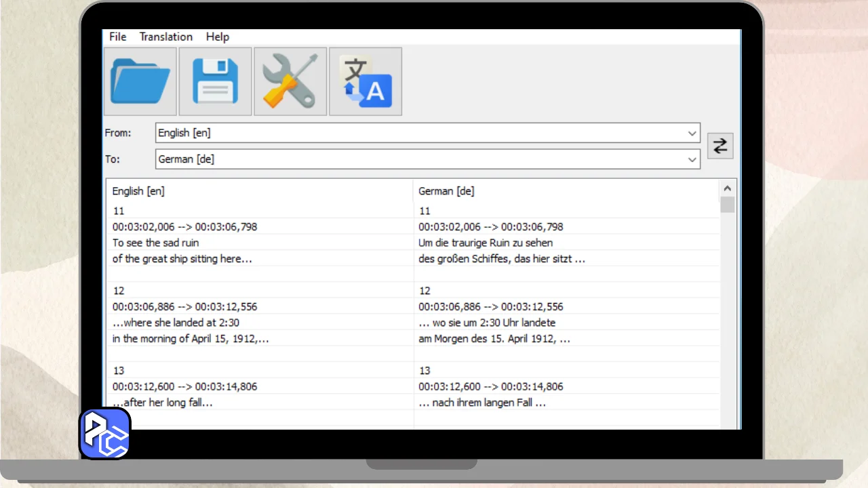The height and width of the screenshot is (488, 868).
Task: Save the file using the floppy disk icon
Action: 216,81
